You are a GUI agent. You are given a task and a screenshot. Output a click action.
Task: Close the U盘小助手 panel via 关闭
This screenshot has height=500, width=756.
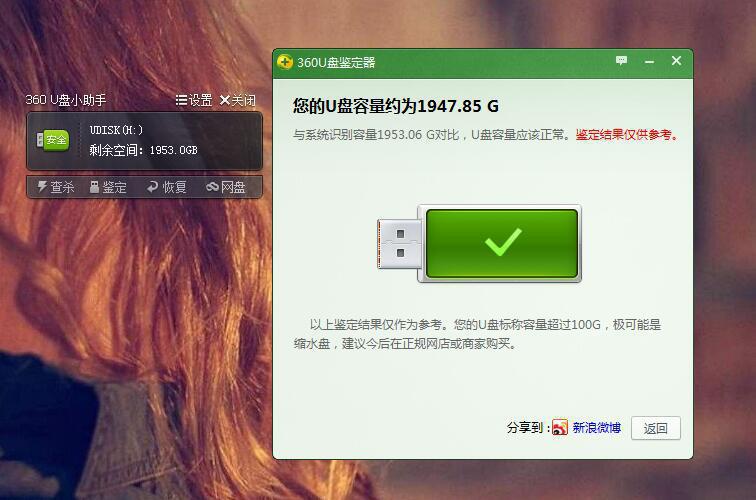(238, 100)
